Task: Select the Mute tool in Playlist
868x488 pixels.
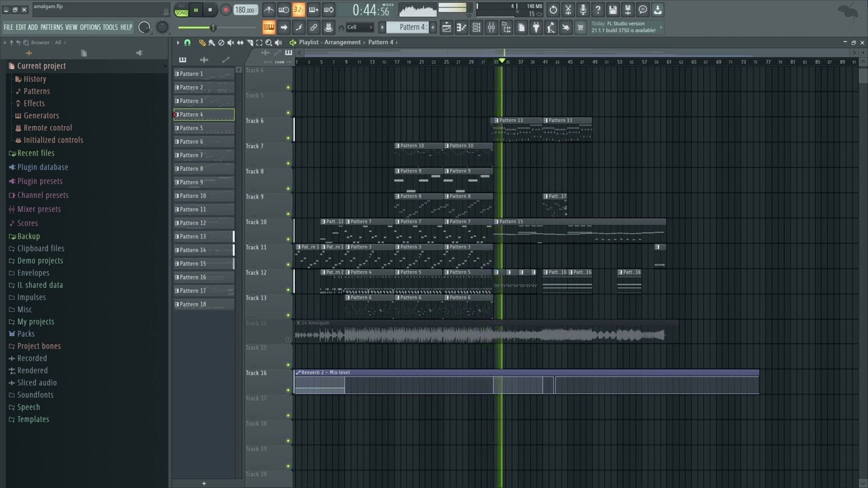Action: [x=231, y=42]
